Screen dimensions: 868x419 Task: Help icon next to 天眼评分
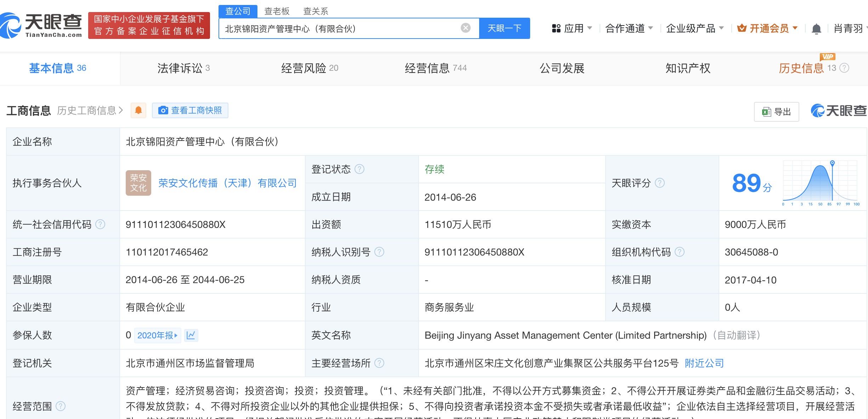point(660,183)
